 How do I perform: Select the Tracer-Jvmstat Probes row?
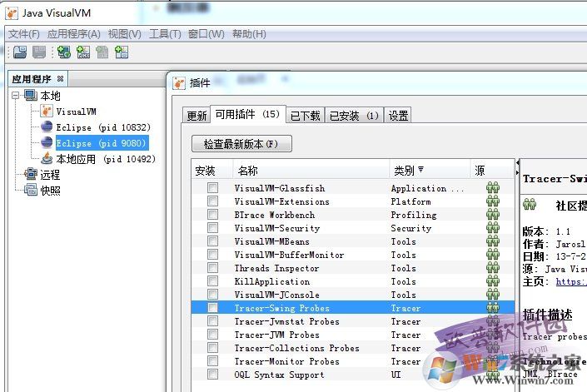(353, 321)
